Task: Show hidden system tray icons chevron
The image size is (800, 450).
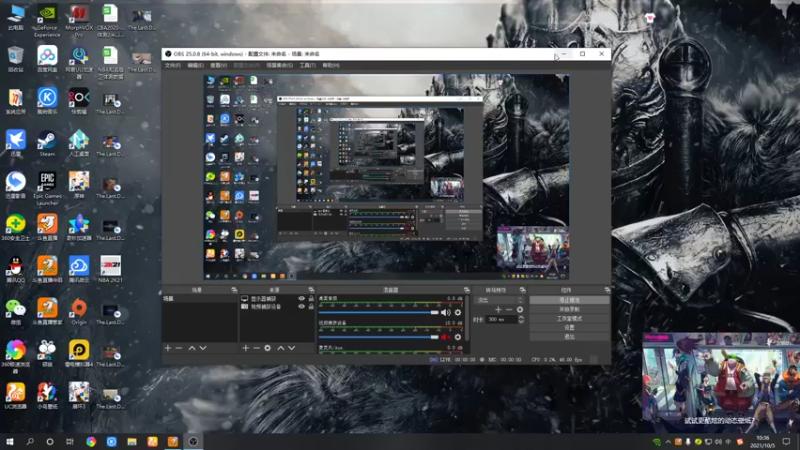Action: point(668,442)
